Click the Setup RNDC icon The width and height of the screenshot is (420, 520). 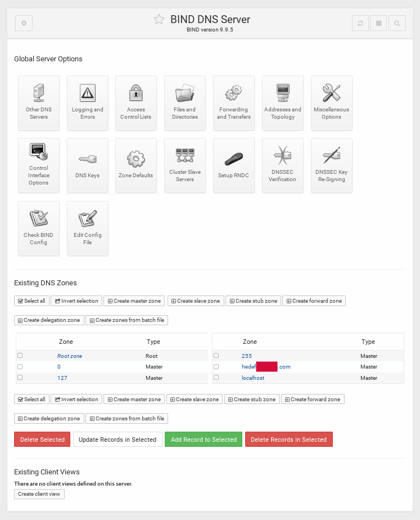(233, 165)
